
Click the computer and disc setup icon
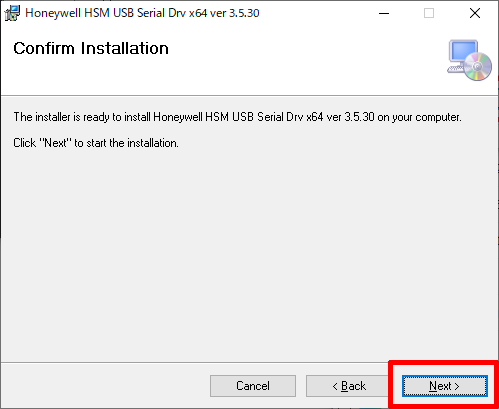point(469,60)
